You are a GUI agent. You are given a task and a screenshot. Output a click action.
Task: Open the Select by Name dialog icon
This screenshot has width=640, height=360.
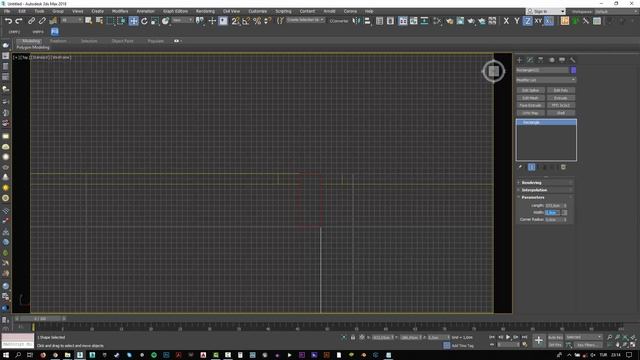99,21
